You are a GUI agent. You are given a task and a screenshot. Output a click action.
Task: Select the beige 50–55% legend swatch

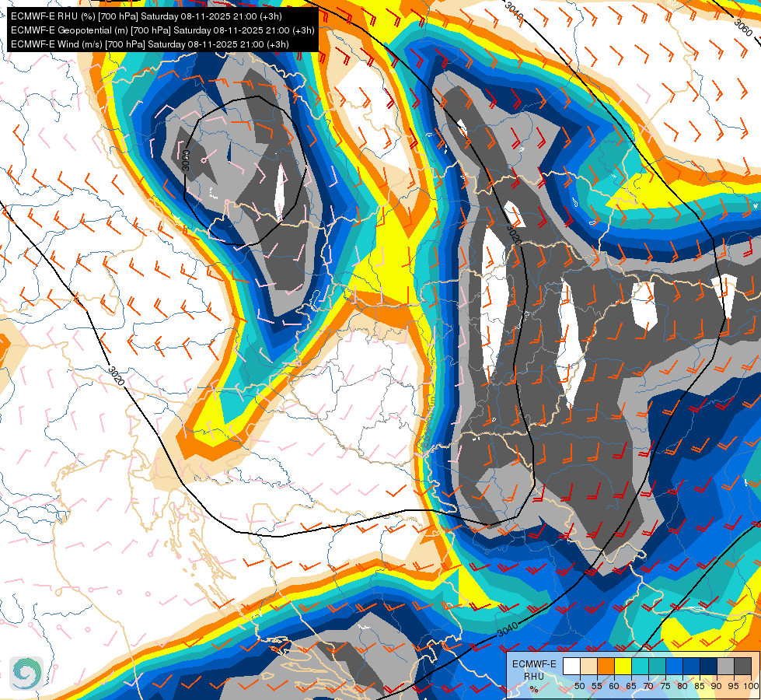pos(588,666)
